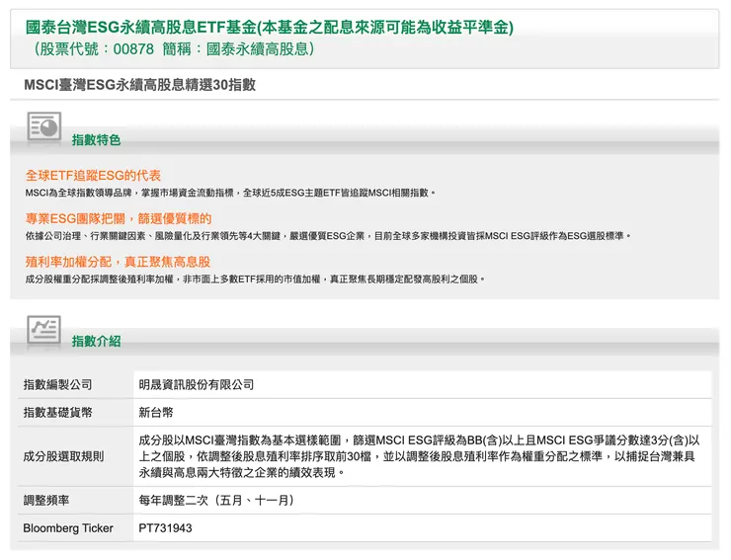Click the 指數介紹 section heading

(x=96, y=341)
